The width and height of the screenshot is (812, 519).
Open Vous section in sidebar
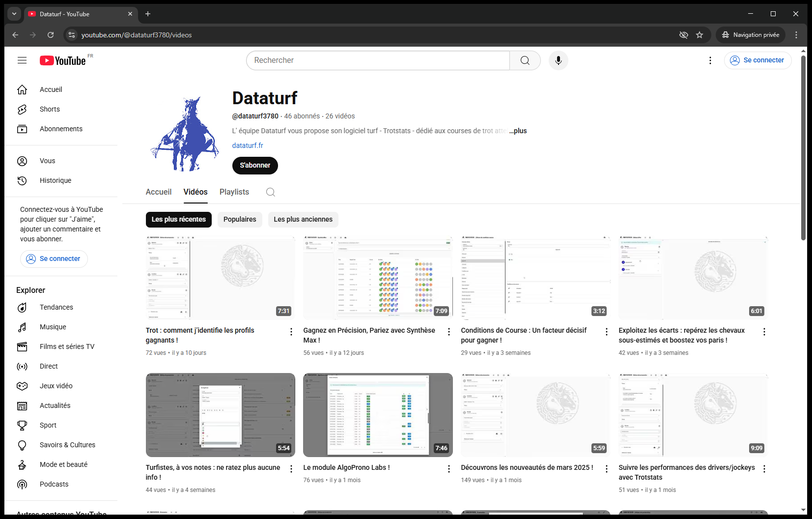61,161
